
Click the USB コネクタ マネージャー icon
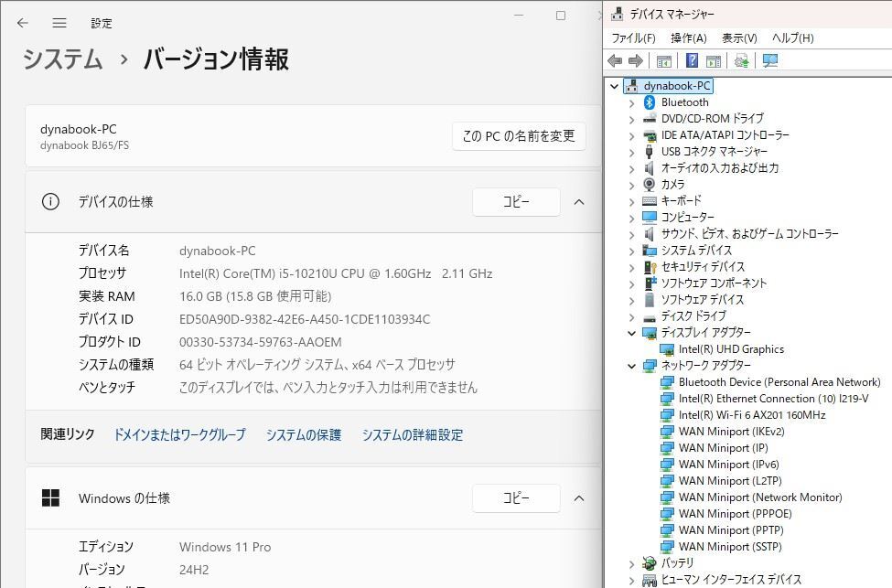[x=649, y=151]
